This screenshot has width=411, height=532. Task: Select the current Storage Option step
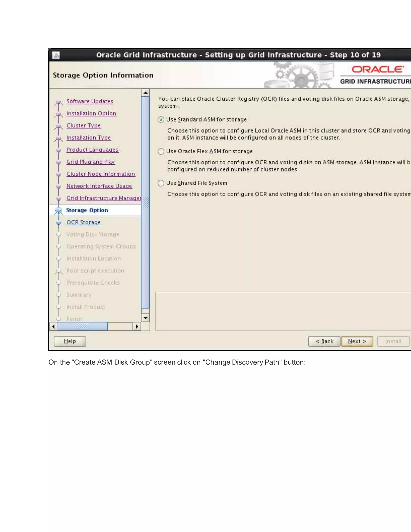[x=87, y=210]
